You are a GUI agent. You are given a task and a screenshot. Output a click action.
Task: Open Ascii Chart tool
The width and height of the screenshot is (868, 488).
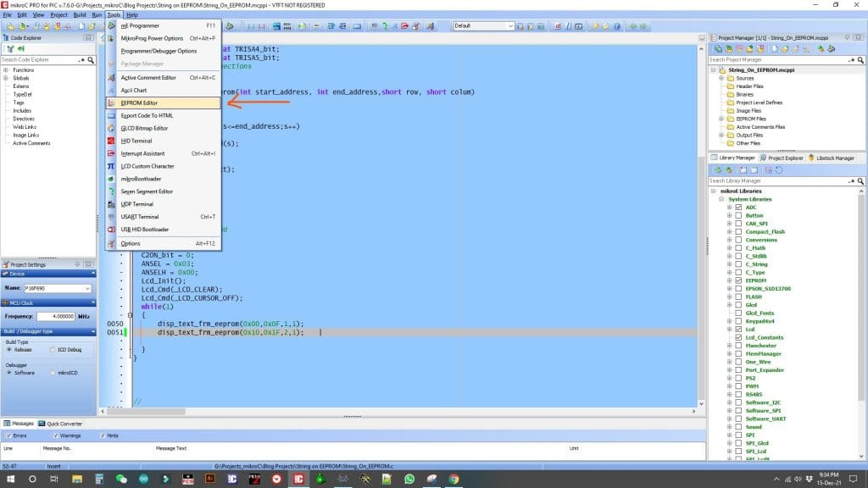pyautogui.click(x=164, y=90)
